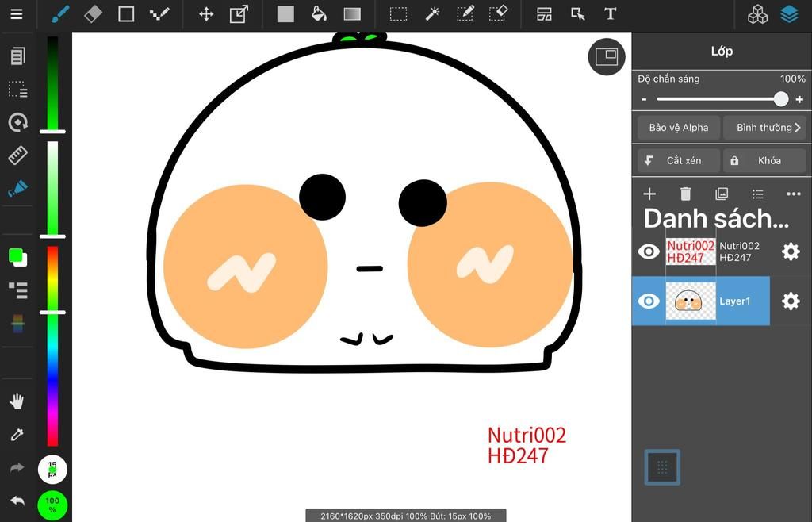The height and width of the screenshot is (522, 812).
Task: Open the color palette icon
Action: click(17, 324)
